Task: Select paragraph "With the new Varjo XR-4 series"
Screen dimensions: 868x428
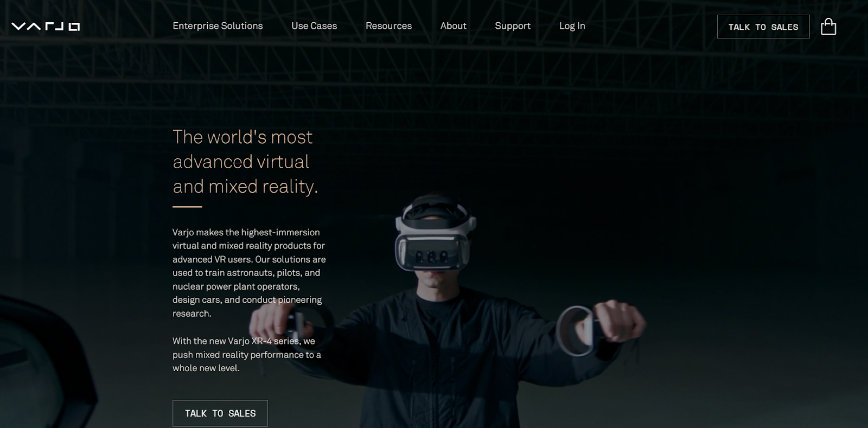Action: pyautogui.click(x=247, y=355)
